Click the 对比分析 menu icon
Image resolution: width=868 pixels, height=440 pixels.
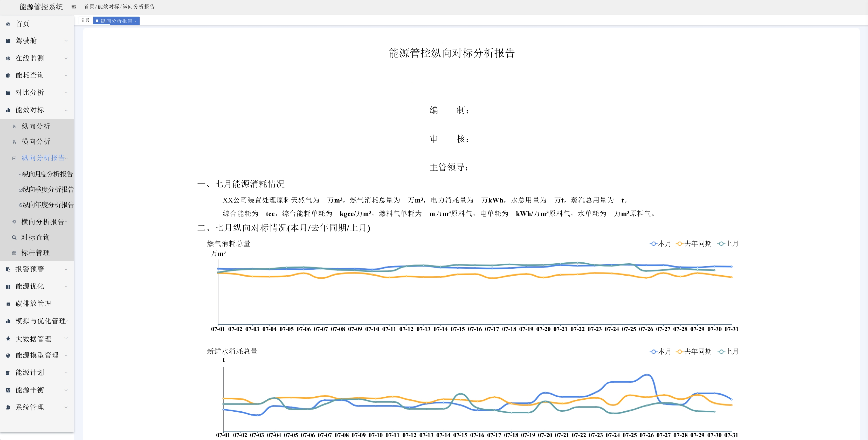tap(8, 93)
